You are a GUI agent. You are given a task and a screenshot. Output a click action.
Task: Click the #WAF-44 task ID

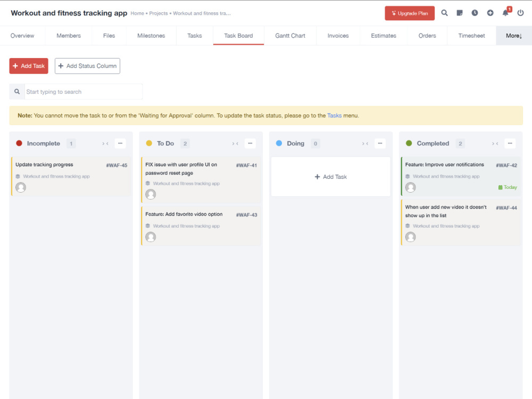pyautogui.click(x=506, y=208)
